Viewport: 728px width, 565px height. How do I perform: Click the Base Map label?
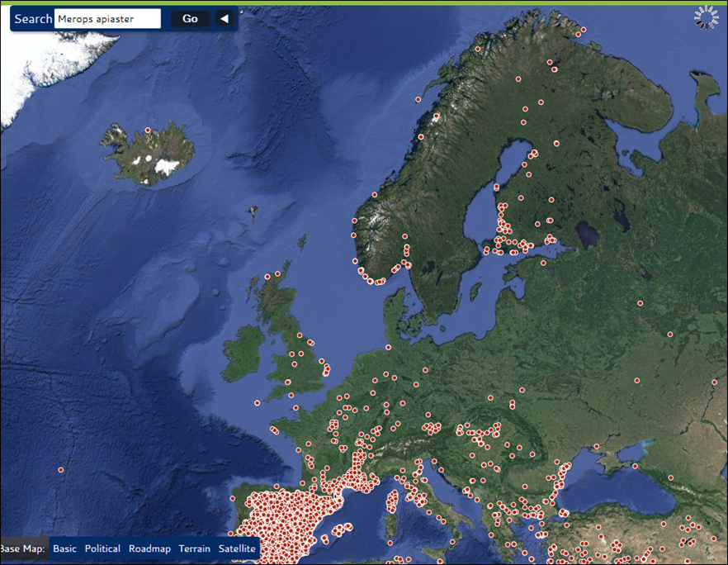(x=23, y=548)
